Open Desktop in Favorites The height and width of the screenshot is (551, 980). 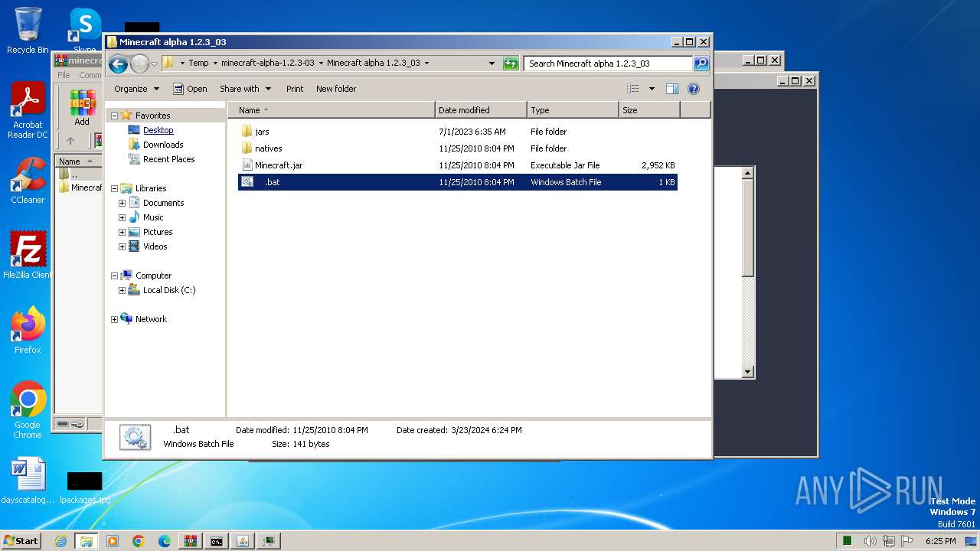pos(158,130)
